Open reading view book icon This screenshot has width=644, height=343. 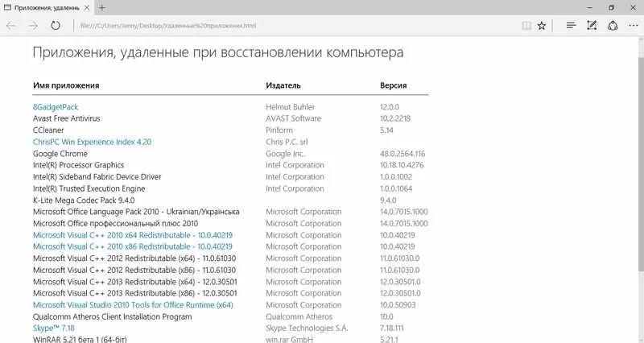[526, 26]
